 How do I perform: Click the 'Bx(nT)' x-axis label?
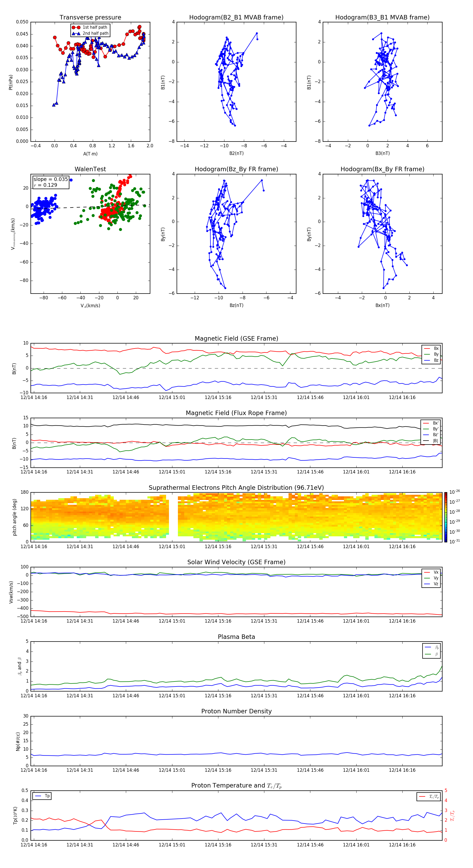pyautogui.click(x=382, y=305)
